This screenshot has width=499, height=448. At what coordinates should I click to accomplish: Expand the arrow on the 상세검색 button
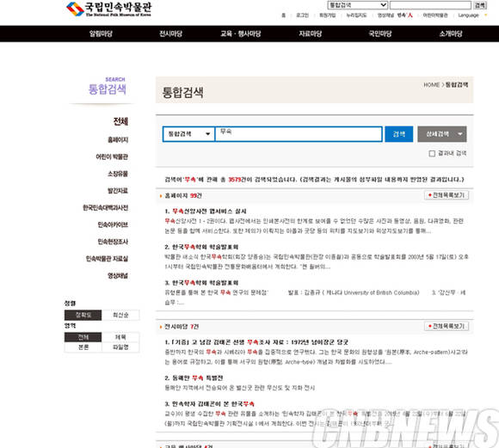coord(460,134)
